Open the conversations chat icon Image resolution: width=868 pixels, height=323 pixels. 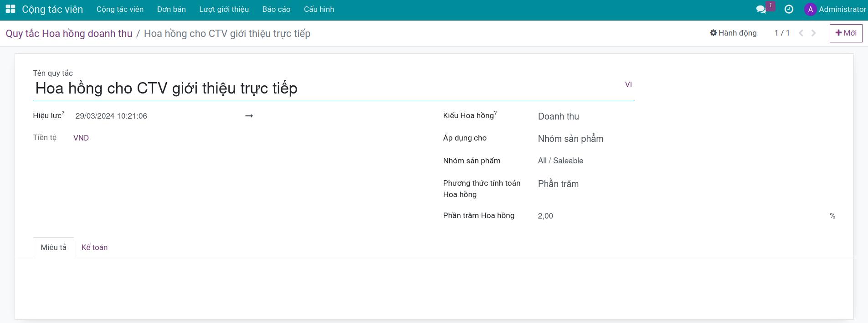pos(761,9)
